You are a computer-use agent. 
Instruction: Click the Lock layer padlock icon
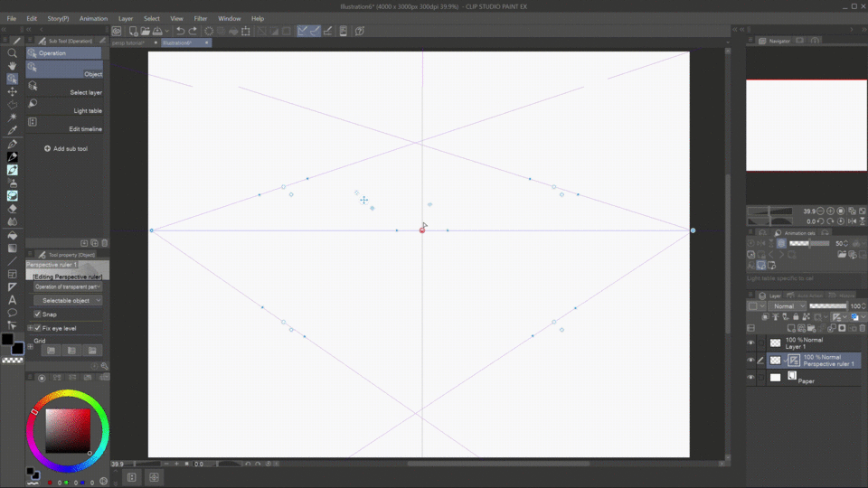click(796, 317)
